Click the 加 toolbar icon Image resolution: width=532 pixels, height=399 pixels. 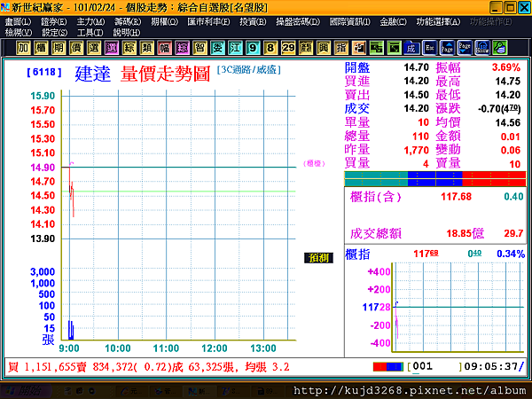point(23,48)
